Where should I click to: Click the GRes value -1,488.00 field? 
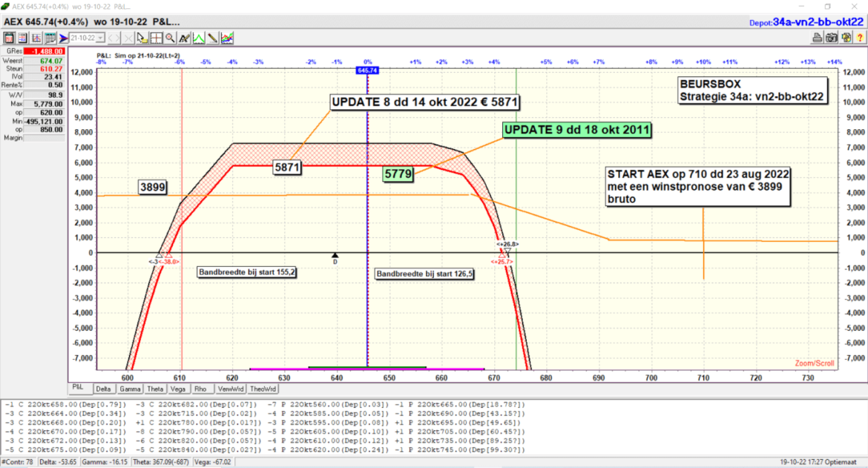pyautogui.click(x=45, y=51)
